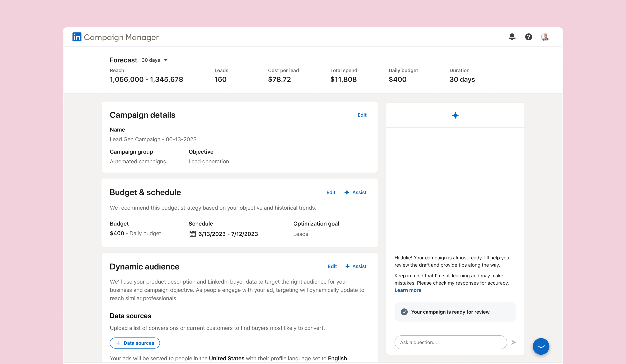Expand the Forecast 30 days dropdown
Viewport: 626px width, 364px height.
click(155, 60)
